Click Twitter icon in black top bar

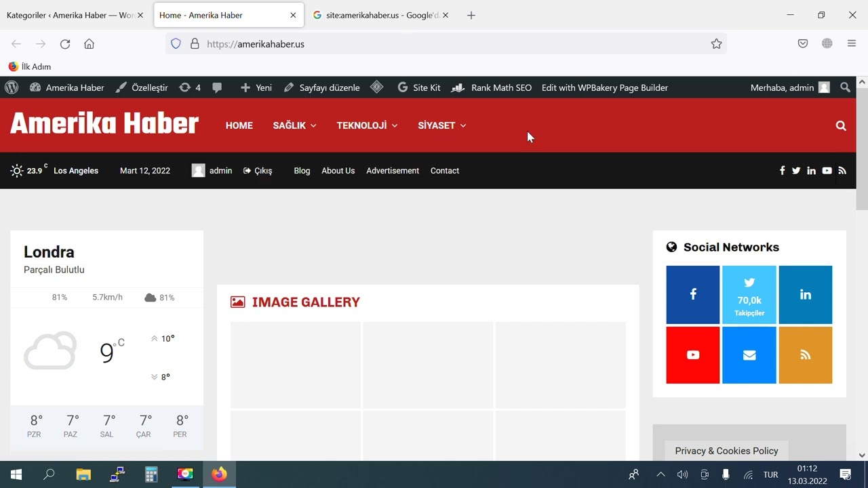click(x=796, y=171)
